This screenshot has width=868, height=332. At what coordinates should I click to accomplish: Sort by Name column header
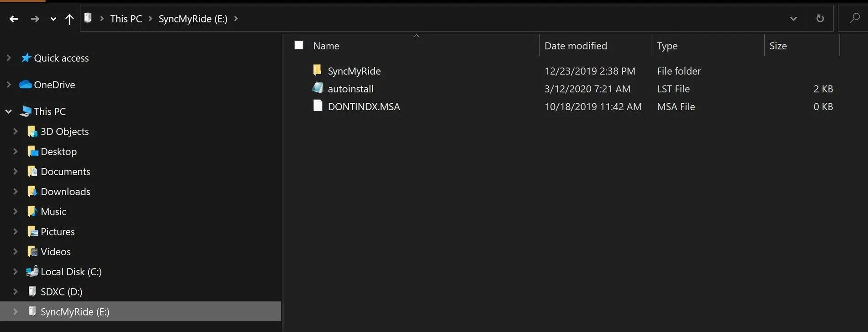(326, 46)
